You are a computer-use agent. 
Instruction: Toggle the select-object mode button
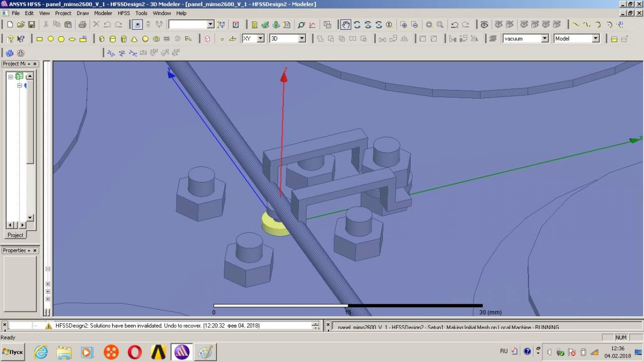(137, 25)
